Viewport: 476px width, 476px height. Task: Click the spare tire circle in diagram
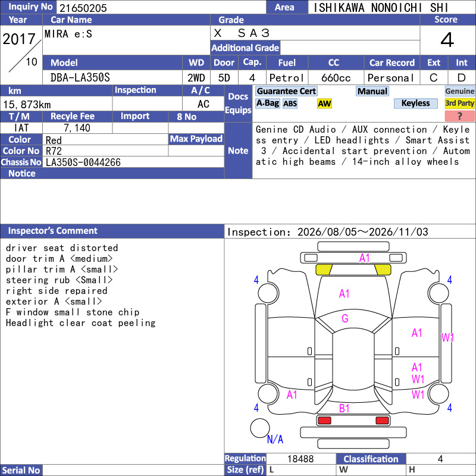click(260, 428)
